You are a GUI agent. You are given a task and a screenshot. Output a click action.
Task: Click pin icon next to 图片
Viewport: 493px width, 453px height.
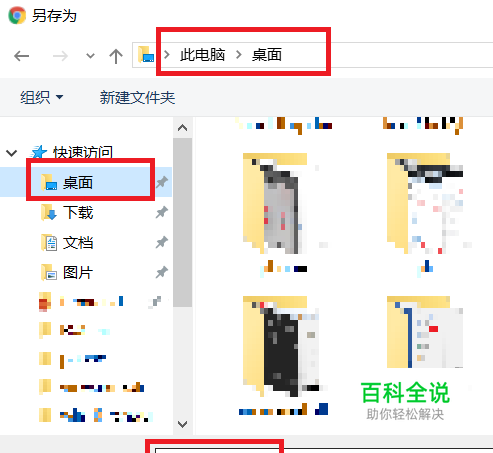[x=162, y=272]
